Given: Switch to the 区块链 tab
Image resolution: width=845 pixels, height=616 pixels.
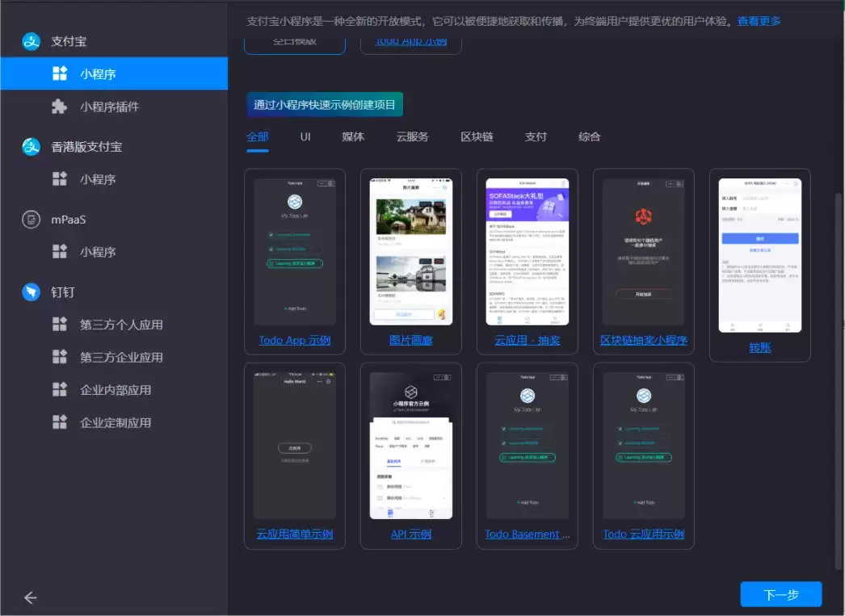Looking at the screenshot, I should tap(477, 136).
